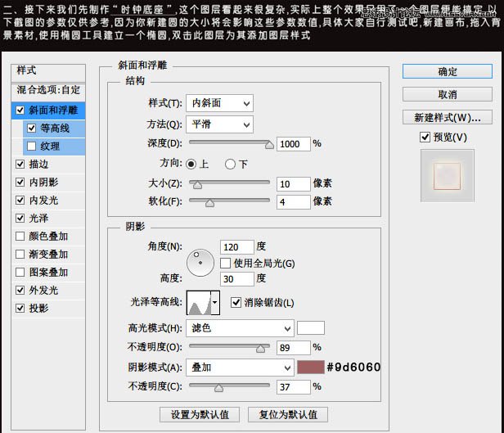This screenshot has height=433, width=504.
Task: Click the 角度 value field 120
Action: [237, 247]
